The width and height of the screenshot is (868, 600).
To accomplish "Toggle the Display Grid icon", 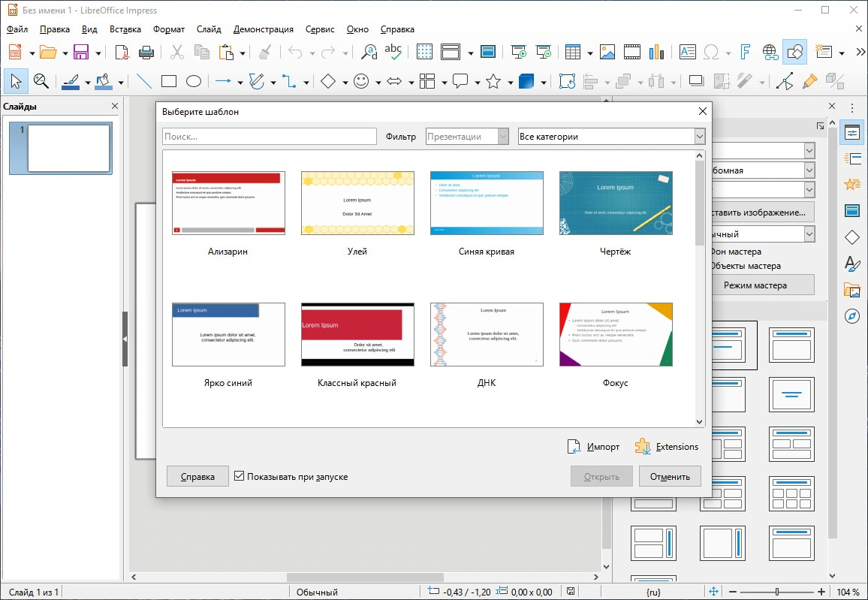I will point(424,52).
